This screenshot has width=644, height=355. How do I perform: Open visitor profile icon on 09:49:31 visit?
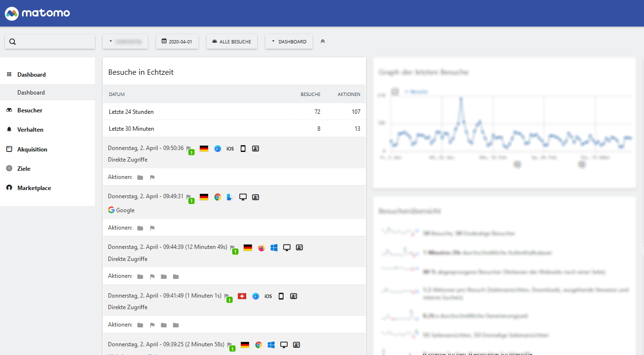[256, 197]
